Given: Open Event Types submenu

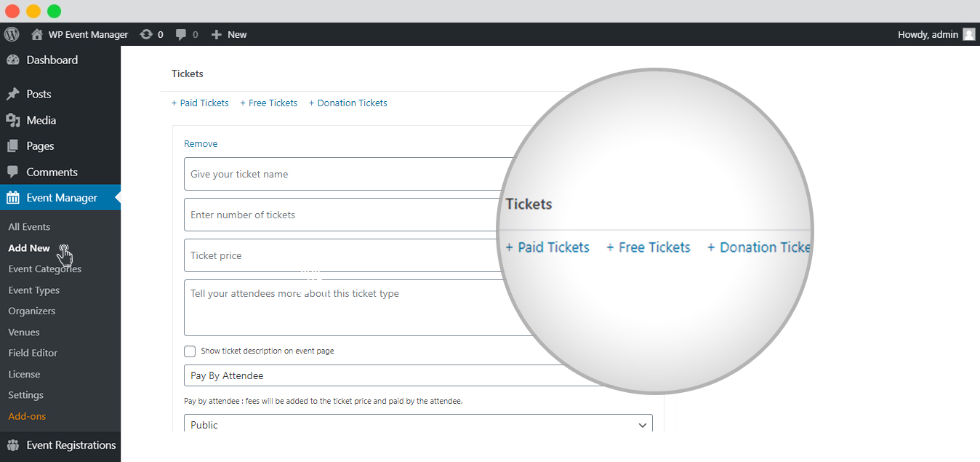Looking at the screenshot, I should click(34, 290).
